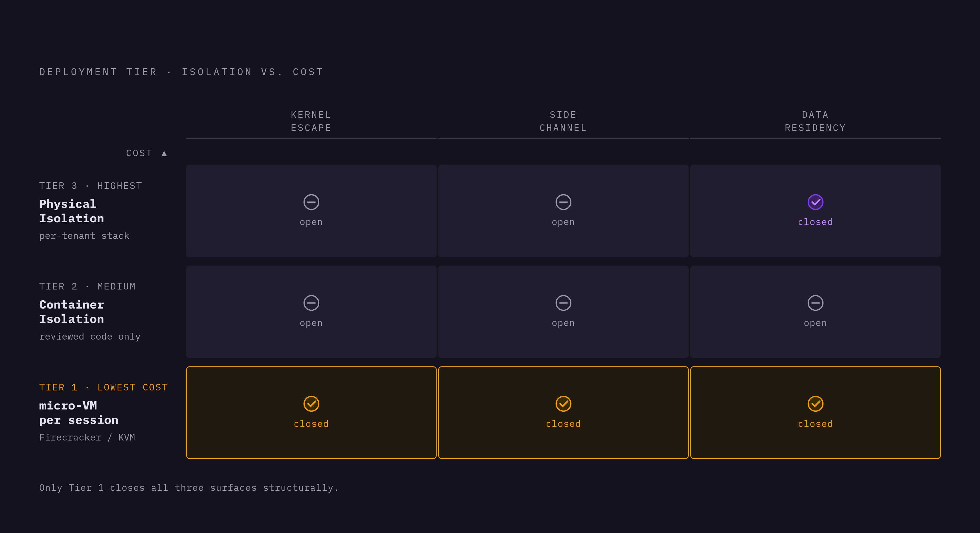Click the open icon for Tier 3 Side Channel
The height and width of the screenshot is (533, 980).
point(563,202)
